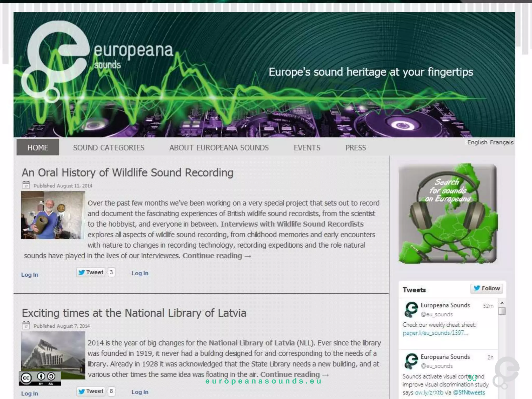Follow Europeana Sounds via the Twitter Follow button

[487, 288]
